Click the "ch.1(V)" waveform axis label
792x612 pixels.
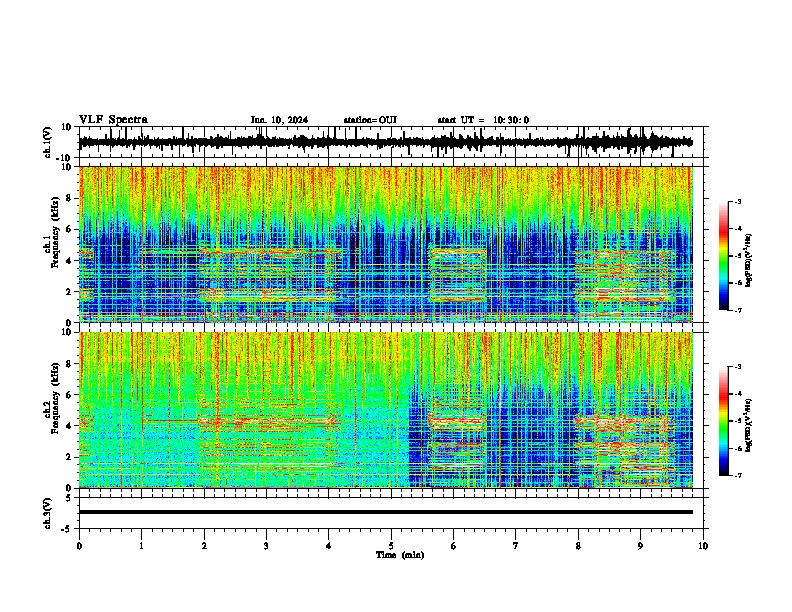point(48,142)
